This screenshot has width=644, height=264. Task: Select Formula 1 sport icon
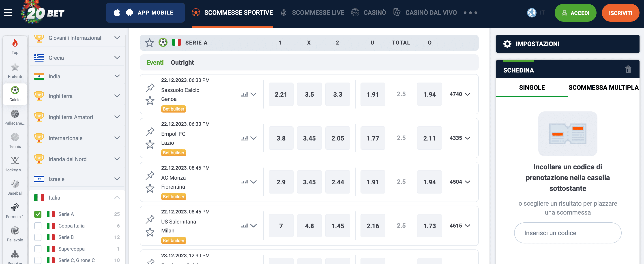point(15,211)
